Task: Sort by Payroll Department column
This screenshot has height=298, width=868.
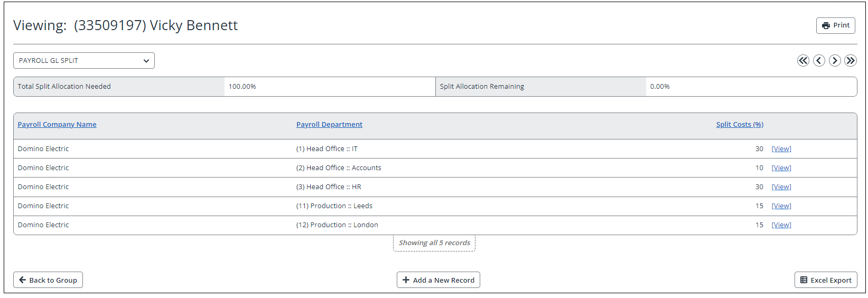Action: (329, 125)
